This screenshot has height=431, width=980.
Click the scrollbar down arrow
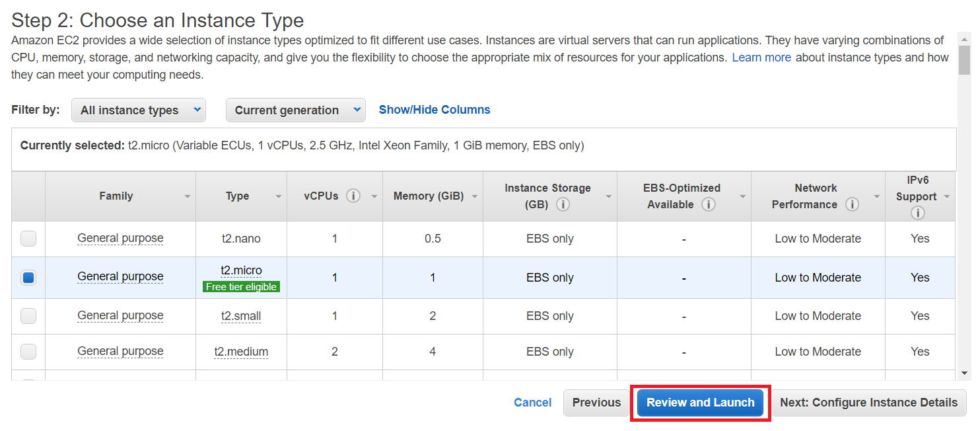[x=964, y=373]
